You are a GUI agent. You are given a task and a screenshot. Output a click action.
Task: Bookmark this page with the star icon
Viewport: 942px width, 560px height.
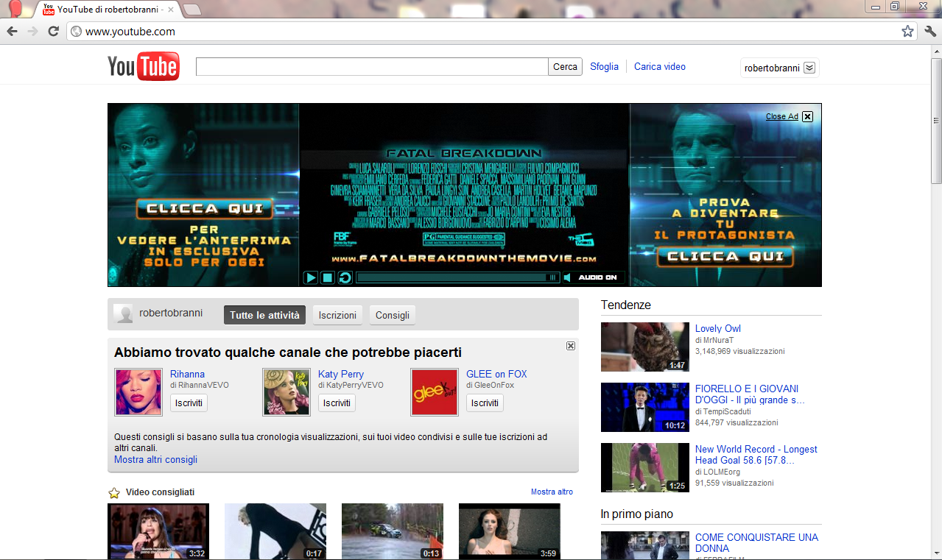(x=907, y=32)
